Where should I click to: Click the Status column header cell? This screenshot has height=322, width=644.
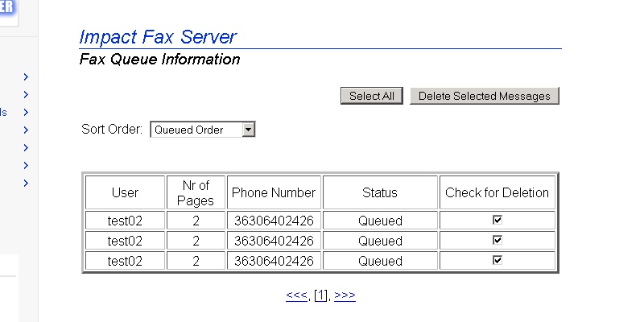tap(380, 193)
